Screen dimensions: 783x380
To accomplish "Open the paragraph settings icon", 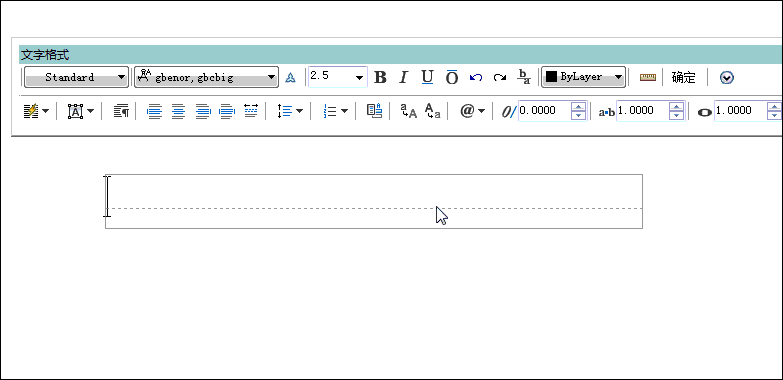I will click(x=121, y=111).
